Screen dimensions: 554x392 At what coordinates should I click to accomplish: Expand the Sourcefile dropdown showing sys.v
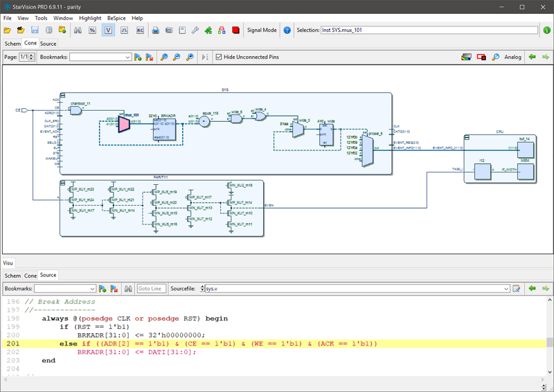[x=506, y=289]
